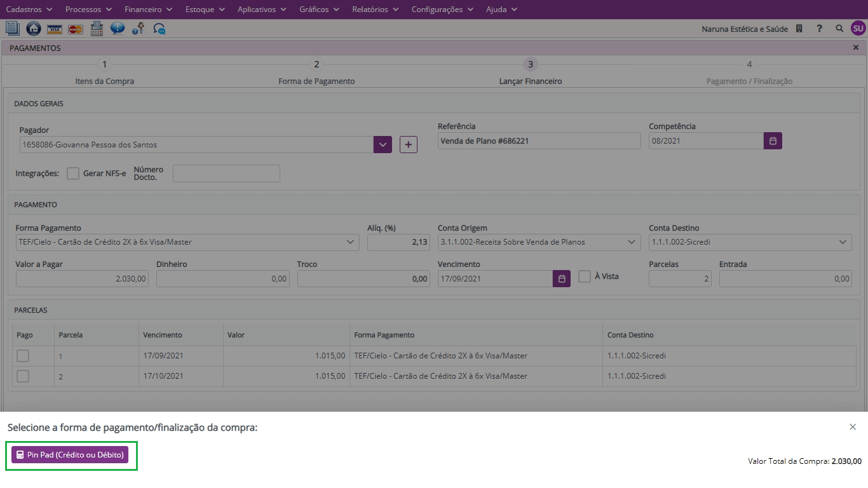The image size is (868, 488).
Task: Check the À Vista checkbox
Action: [585, 276]
